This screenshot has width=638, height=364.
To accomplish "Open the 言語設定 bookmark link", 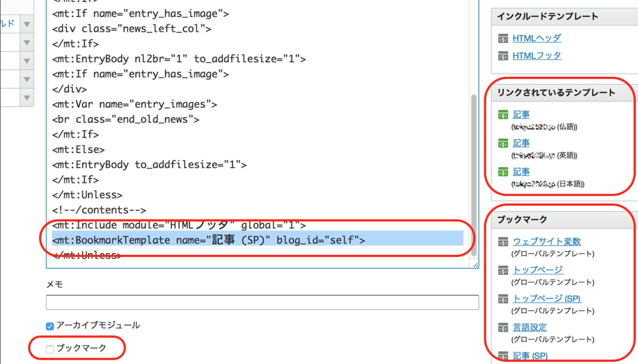I will (530, 327).
